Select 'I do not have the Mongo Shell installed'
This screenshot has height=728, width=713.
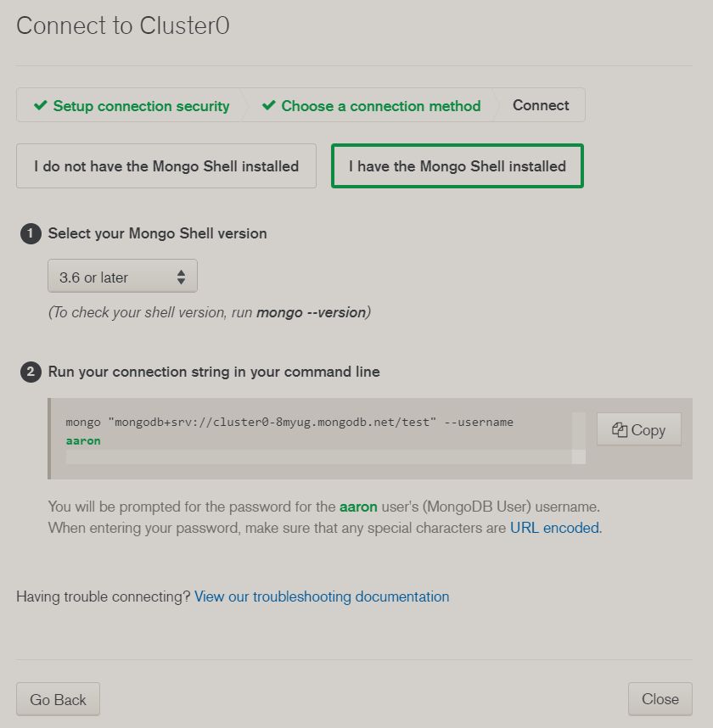pyautogui.click(x=166, y=166)
